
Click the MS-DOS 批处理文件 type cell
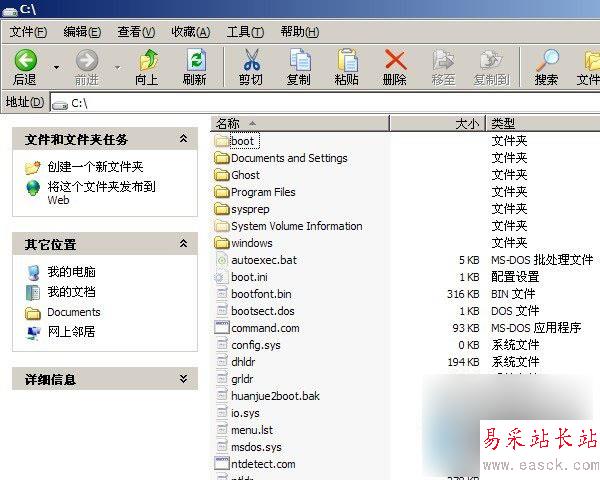click(542, 260)
